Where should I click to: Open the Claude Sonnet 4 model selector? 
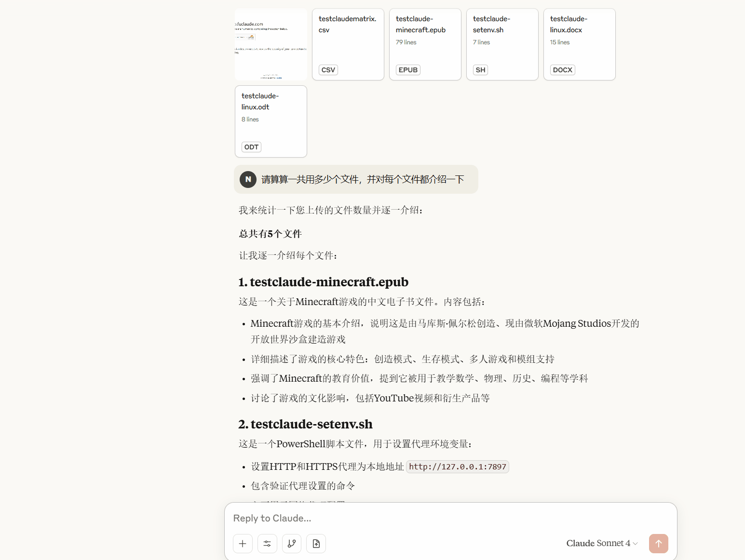click(602, 543)
